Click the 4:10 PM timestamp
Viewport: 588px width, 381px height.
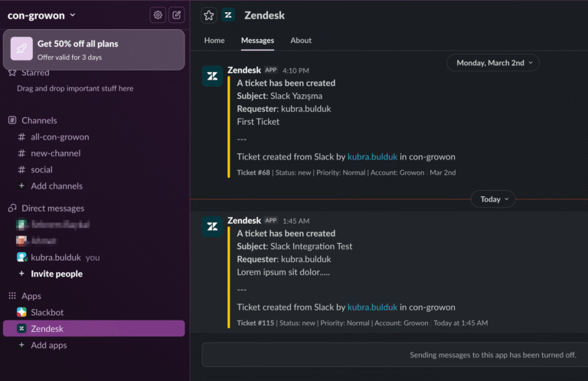pos(296,71)
